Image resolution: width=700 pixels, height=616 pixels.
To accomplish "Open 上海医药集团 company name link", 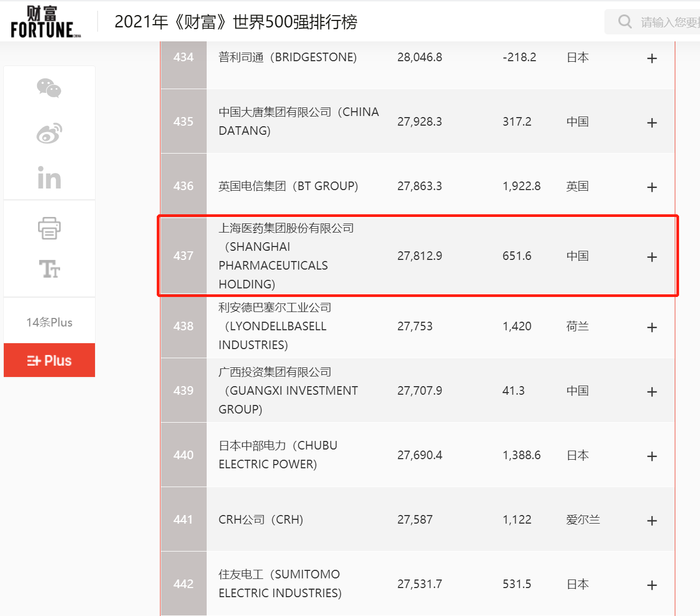I will (x=286, y=228).
